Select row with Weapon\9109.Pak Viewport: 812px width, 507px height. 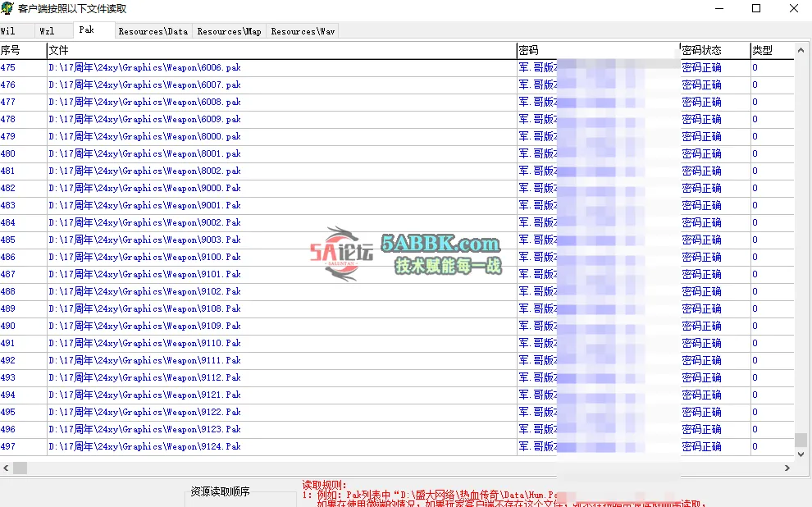pyautogui.click(x=397, y=326)
